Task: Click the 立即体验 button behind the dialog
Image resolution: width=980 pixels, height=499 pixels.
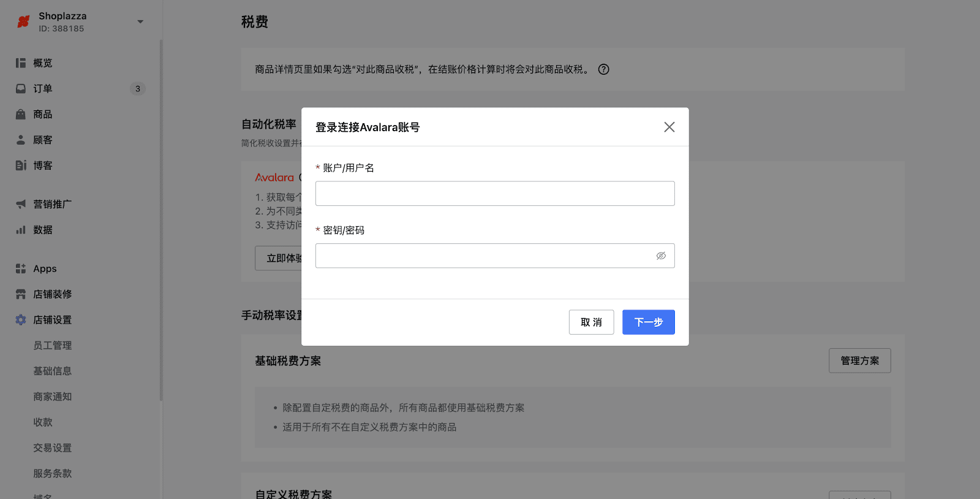Action: tap(279, 258)
